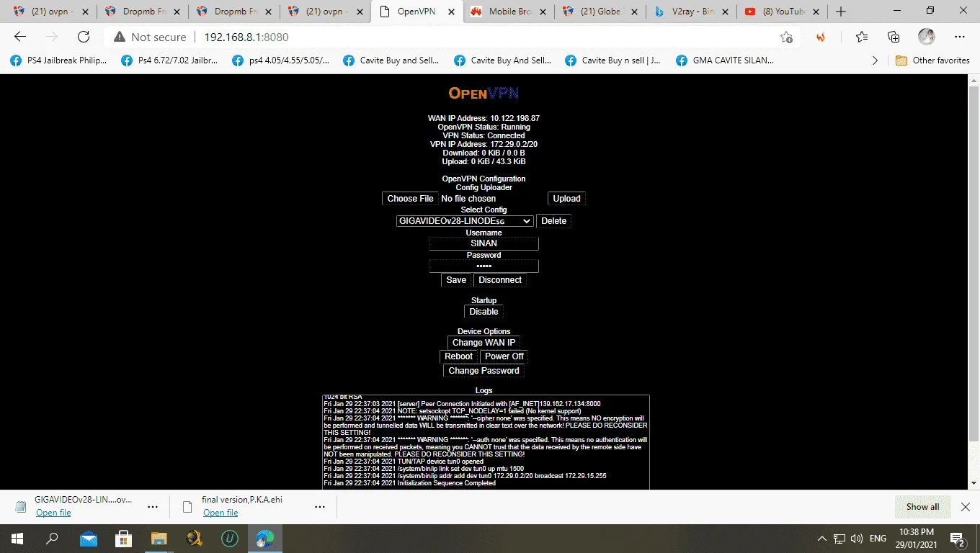Image resolution: width=980 pixels, height=553 pixels.
Task: Open the Collections icon
Action: (894, 37)
